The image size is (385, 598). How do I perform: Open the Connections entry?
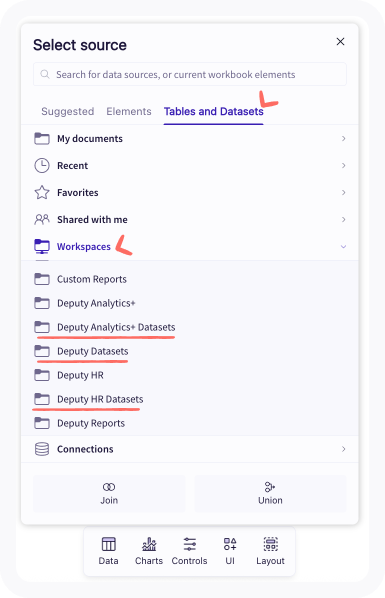pyautogui.click(x=190, y=449)
